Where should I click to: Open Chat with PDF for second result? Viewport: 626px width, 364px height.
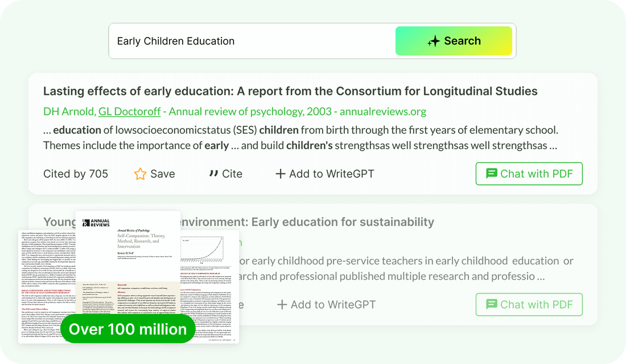[529, 304]
